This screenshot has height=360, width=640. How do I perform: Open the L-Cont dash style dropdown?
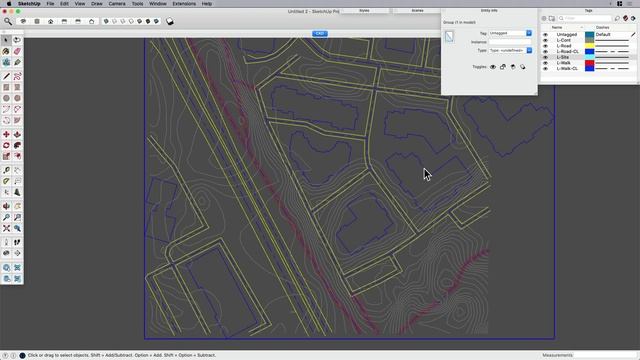tap(612, 40)
